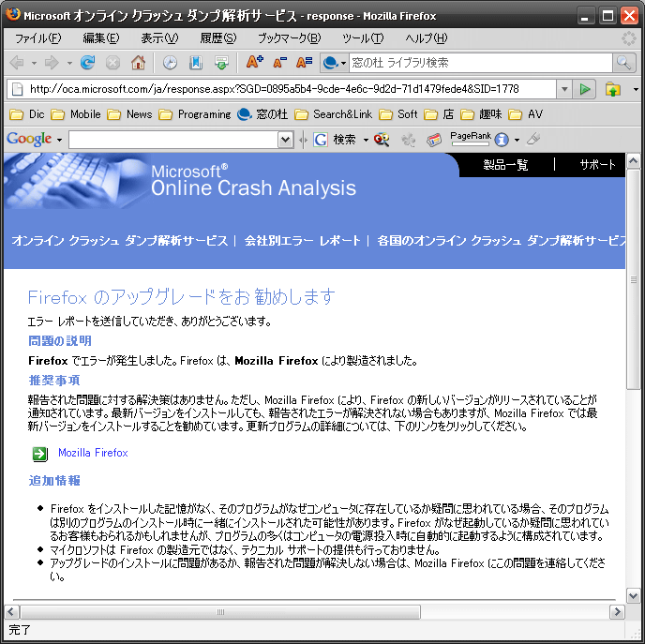
Task: Click the horizontal scrollbar right arrow
Action: coord(617,612)
